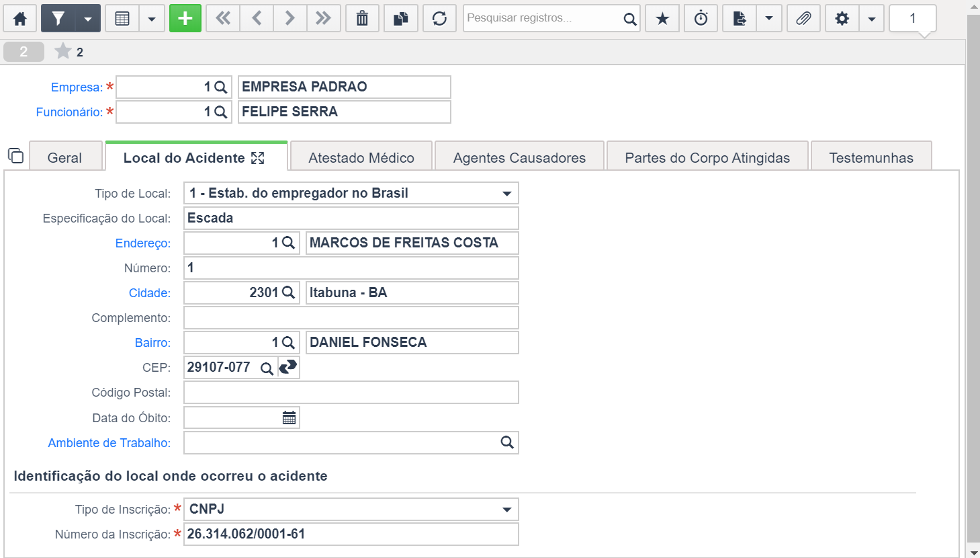Search Ambiente de Trabalho magnifier
Screen dimensions: 980x558
tap(507, 442)
